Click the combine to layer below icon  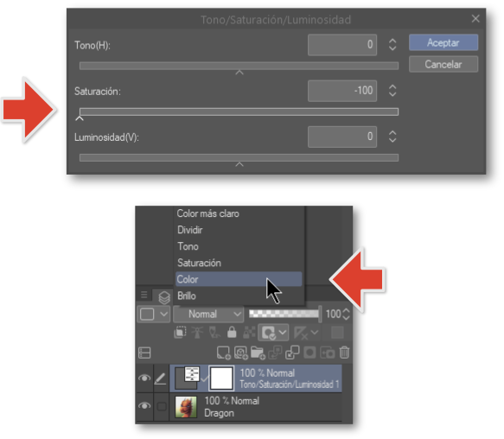(292, 353)
